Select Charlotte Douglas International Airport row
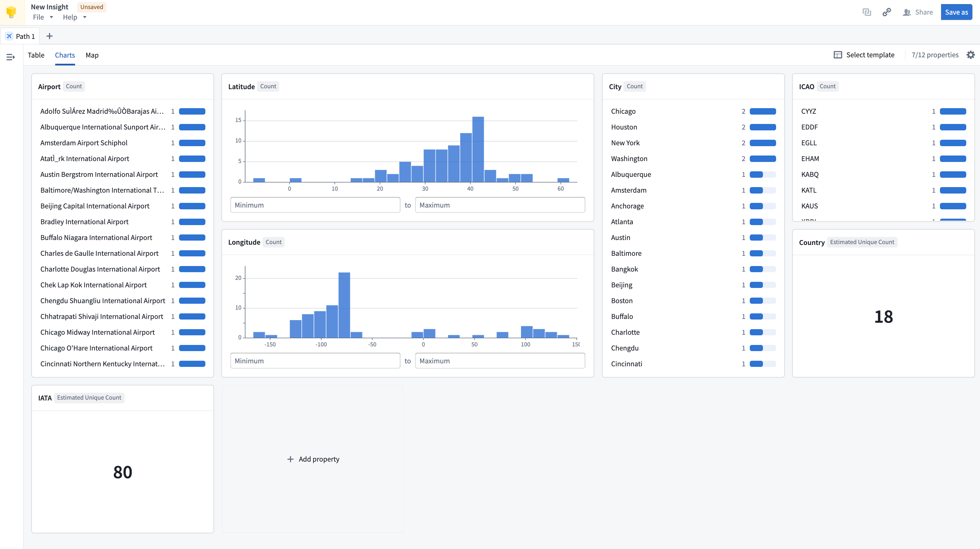Image resolution: width=980 pixels, height=549 pixels. (x=123, y=269)
